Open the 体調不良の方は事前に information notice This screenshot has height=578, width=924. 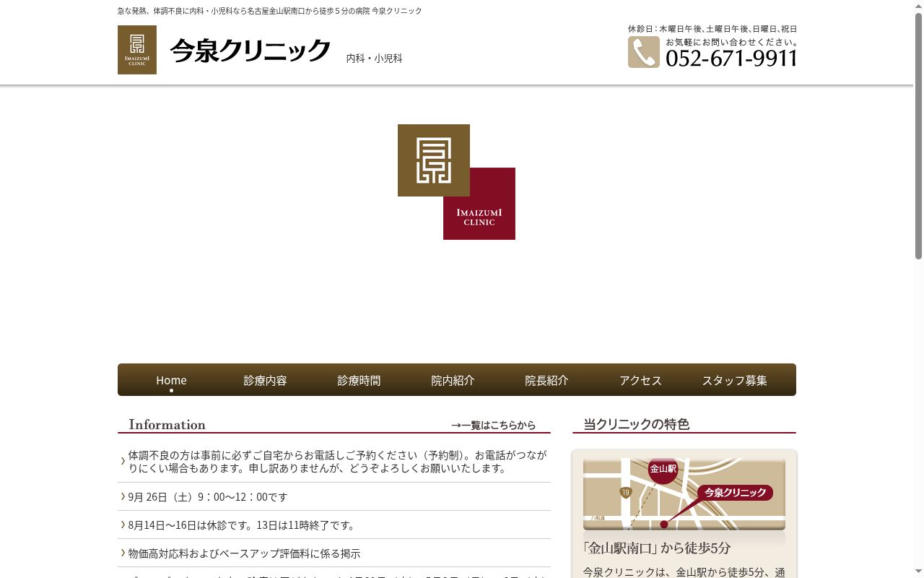[337, 462]
